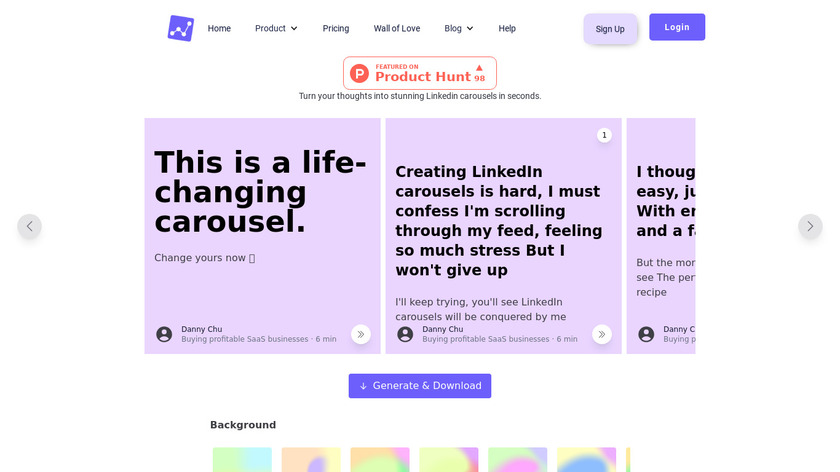Screen dimensions: 840x472
Task: Click the Sign Up button
Action: coord(610,29)
